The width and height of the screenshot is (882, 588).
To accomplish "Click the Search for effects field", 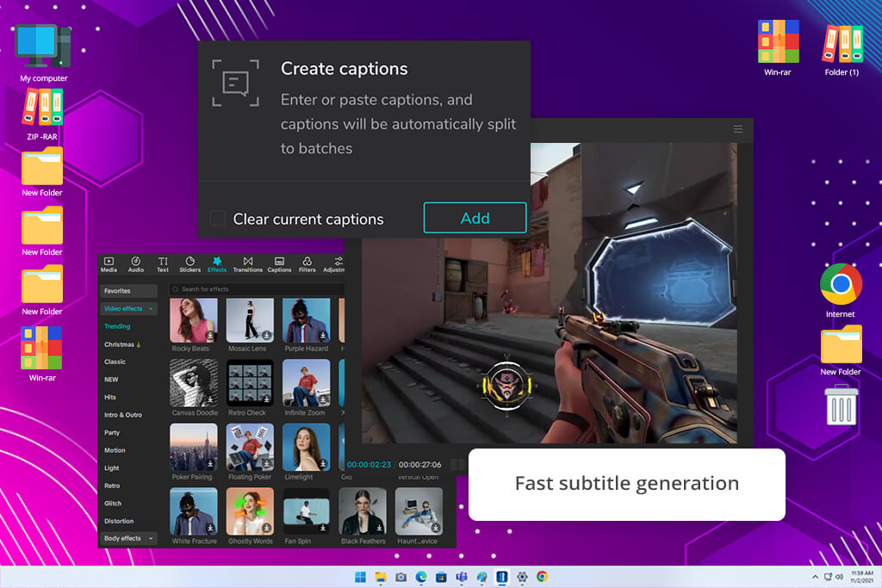I will (x=257, y=289).
